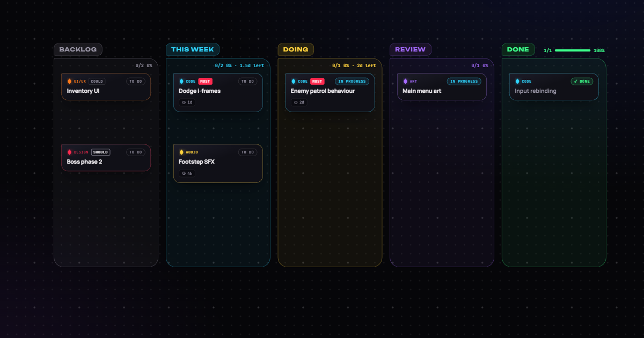Click the CODE label on Input rebinding card
This screenshot has width=644, height=338.
(526, 82)
